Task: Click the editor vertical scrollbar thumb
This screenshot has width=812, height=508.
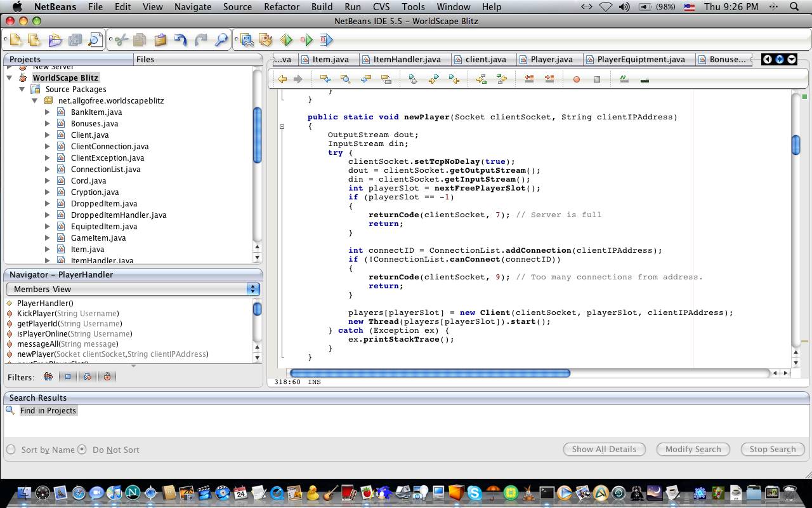Action: pyautogui.click(x=796, y=145)
